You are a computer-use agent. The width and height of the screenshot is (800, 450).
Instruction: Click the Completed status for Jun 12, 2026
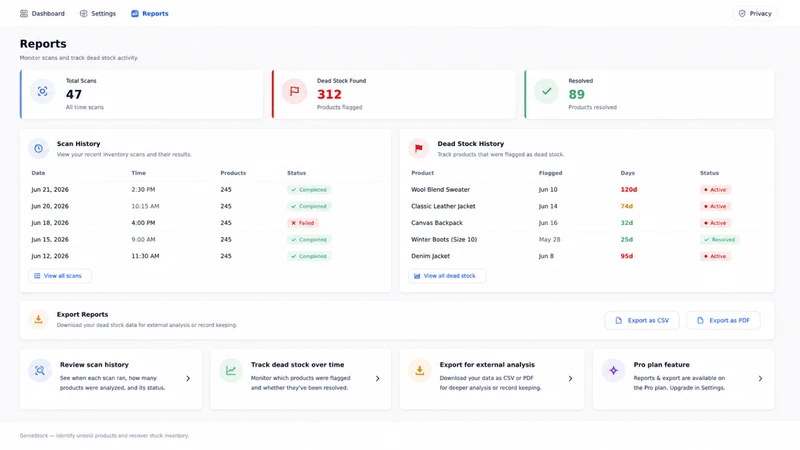pos(309,257)
